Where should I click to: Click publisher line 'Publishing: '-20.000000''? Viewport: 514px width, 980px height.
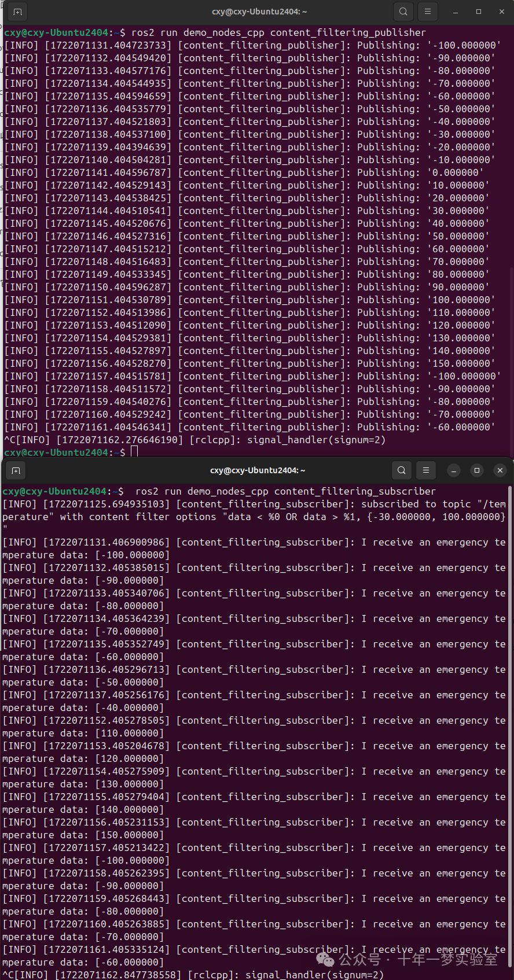point(249,147)
